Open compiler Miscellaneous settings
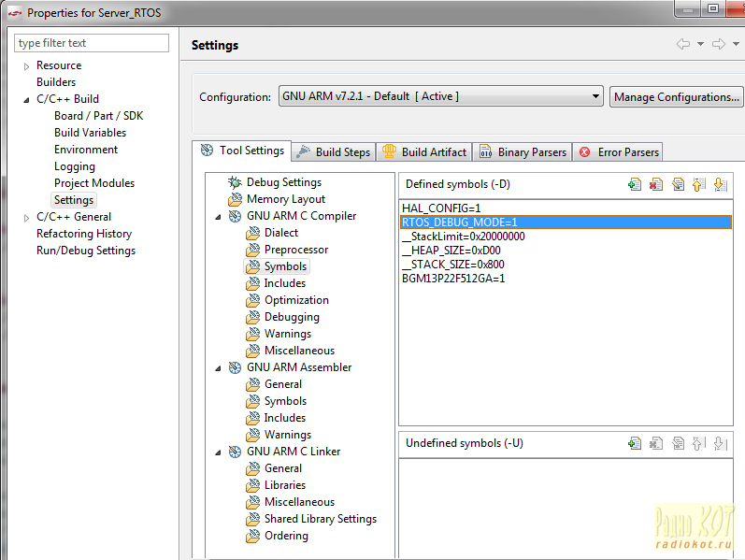 tap(299, 351)
